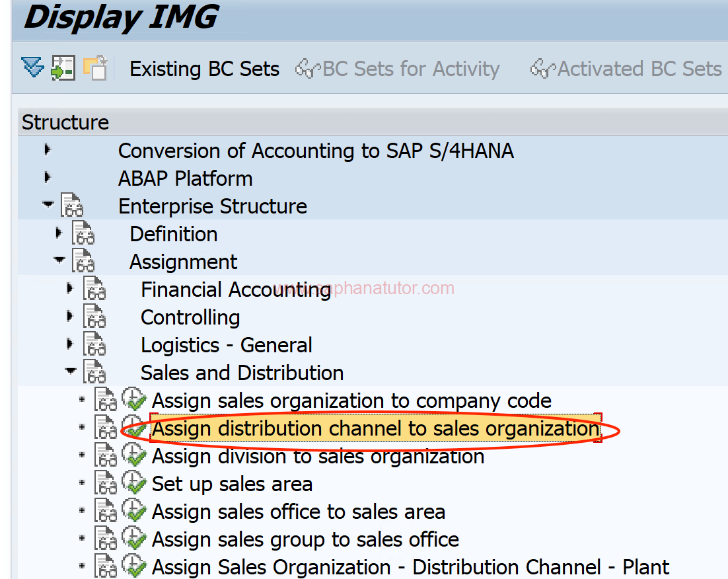Select the Logistics - General label
Image resolution: width=728 pixels, height=579 pixels.
(227, 345)
